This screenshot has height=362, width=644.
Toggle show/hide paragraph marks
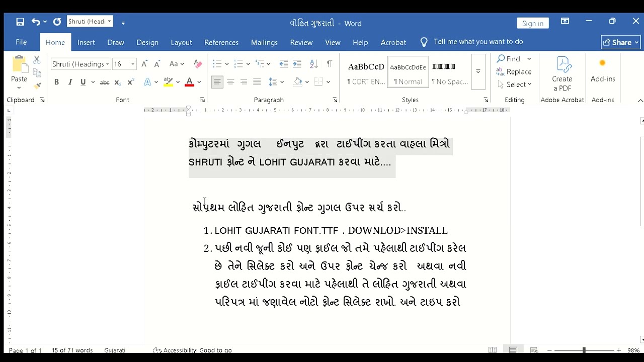pos(330,64)
